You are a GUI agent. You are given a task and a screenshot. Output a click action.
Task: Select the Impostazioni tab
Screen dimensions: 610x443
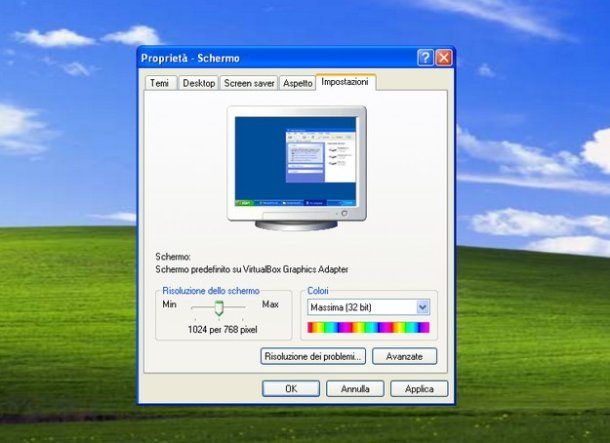345,82
